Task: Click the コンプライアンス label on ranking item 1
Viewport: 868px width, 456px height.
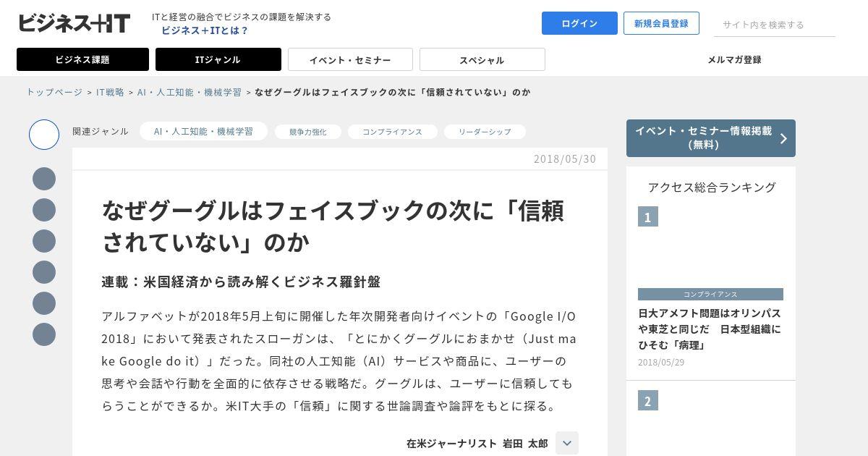Action: tap(710, 295)
